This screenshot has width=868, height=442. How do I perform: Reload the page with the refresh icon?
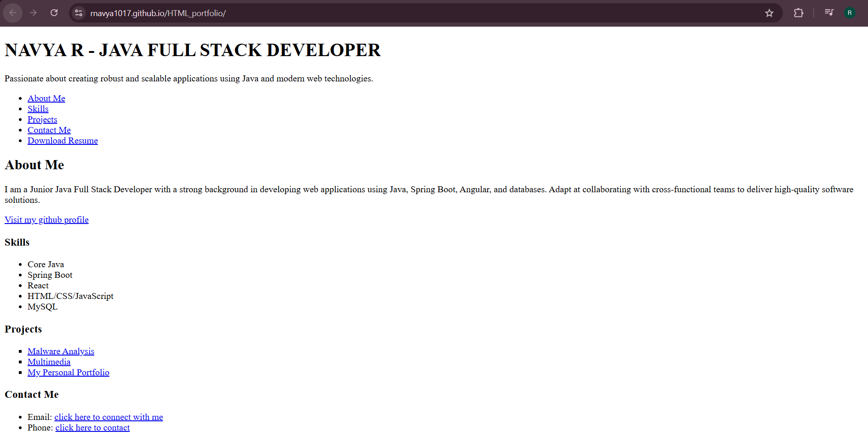click(x=54, y=13)
